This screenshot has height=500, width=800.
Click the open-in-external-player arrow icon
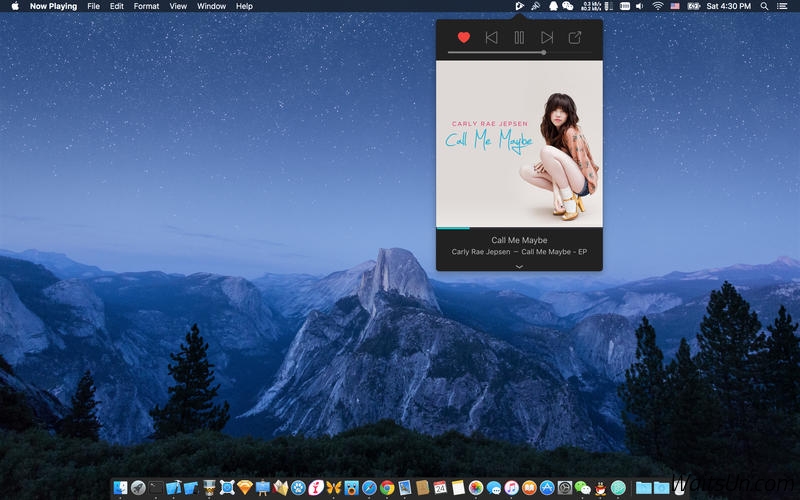coord(575,37)
